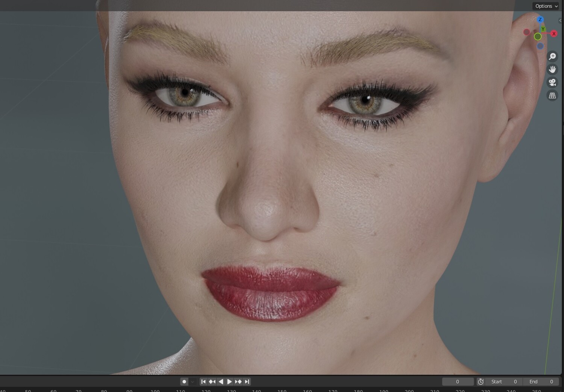
Task: Jump to the previous keyframe
Action: coord(212,381)
